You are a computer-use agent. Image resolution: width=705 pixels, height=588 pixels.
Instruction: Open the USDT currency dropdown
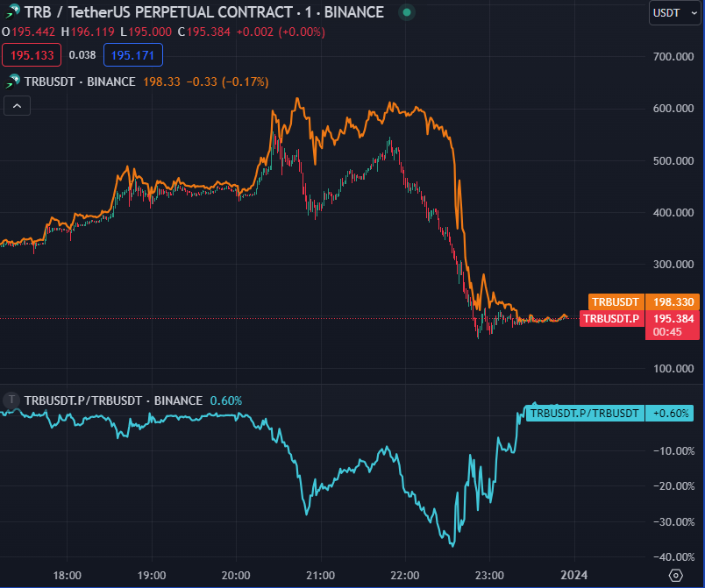pos(674,13)
